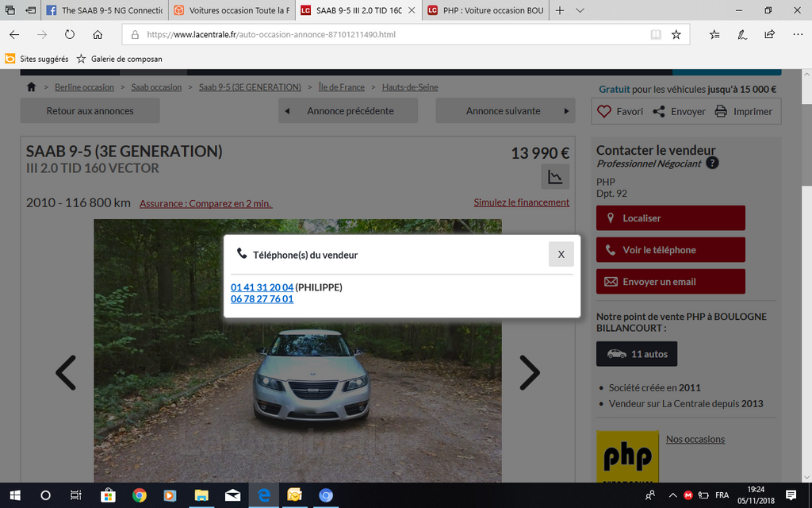Click Retour aux annonces button

pyautogui.click(x=90, y=111)
